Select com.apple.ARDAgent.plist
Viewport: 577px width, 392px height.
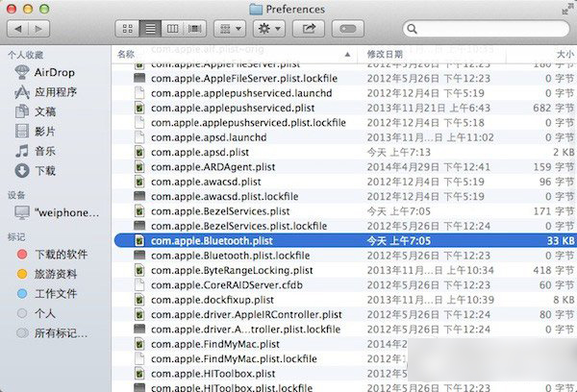click(x=344, y=167)
